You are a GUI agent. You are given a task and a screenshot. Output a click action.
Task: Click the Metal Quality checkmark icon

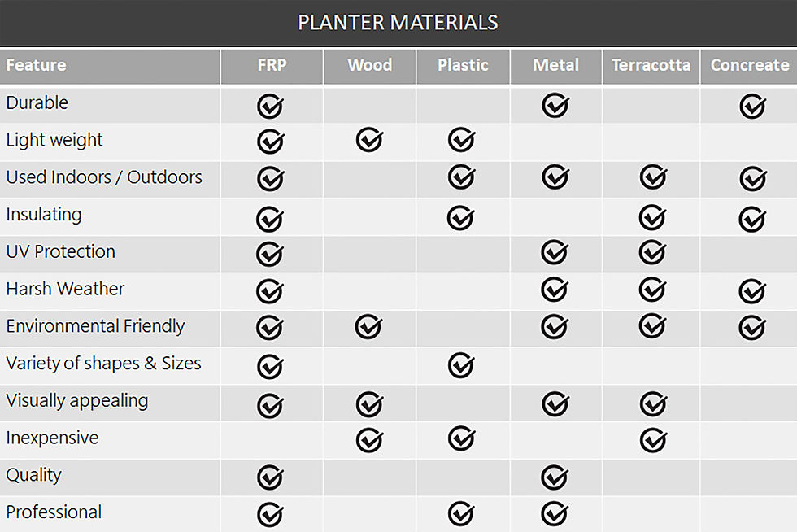point(555,477)
